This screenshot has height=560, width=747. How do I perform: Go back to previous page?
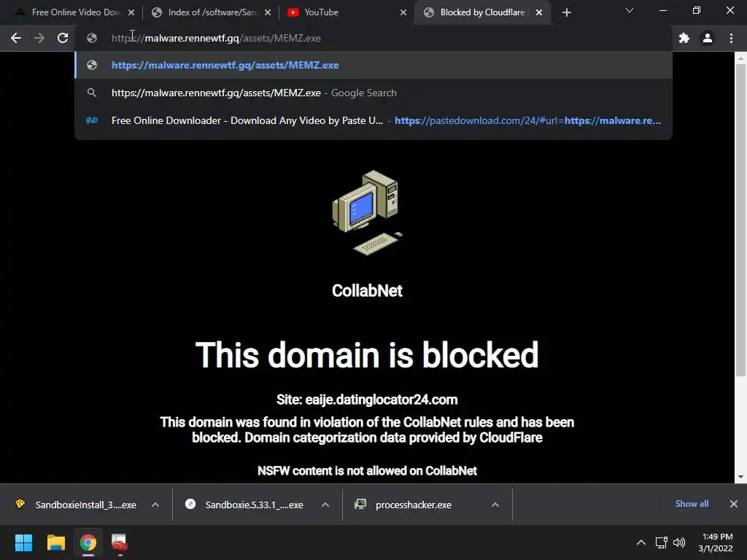(x=16, y=38)
